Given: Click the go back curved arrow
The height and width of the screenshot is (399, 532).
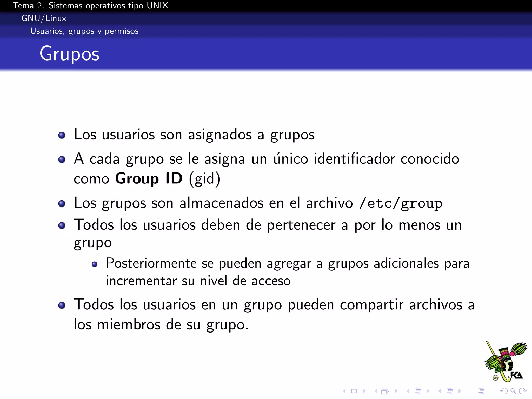Looking at the screenshot, I should (x=504, y=391).
